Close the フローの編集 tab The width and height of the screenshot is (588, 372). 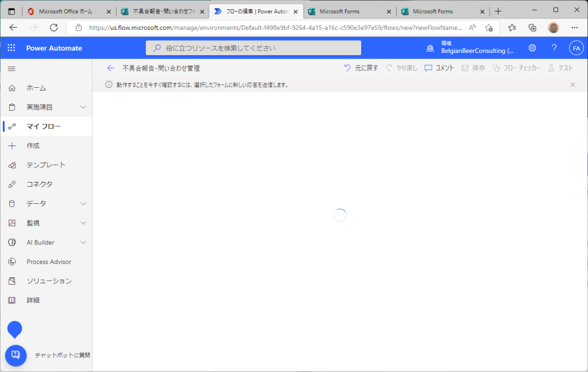296,11
